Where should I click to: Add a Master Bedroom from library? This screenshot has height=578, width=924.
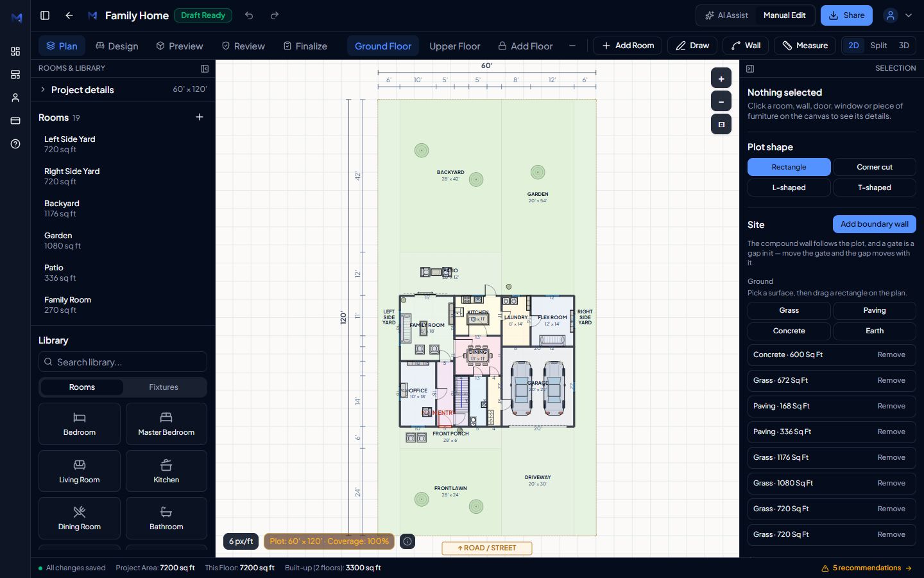pos(166,424)
